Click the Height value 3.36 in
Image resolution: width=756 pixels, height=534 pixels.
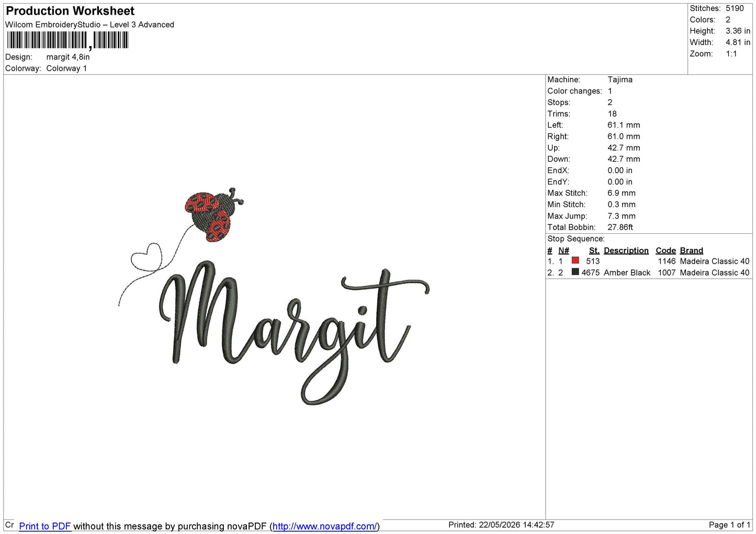coord(738,31)
